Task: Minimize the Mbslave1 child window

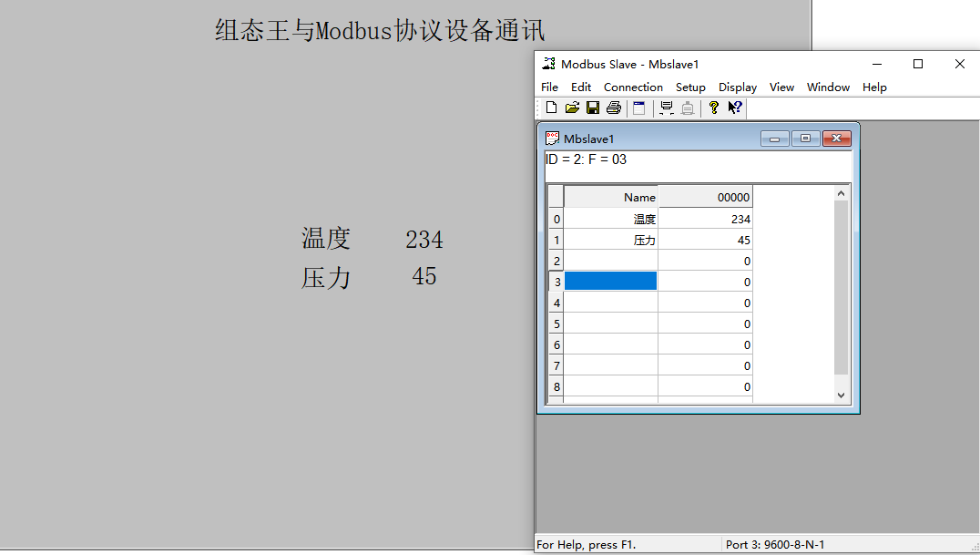Action: pos(774,139)
